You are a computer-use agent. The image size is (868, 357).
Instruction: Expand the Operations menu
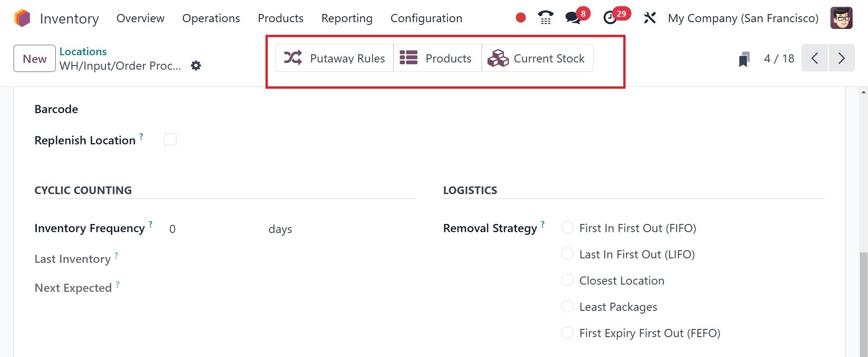pyautogui.click(x=211, y=18)
